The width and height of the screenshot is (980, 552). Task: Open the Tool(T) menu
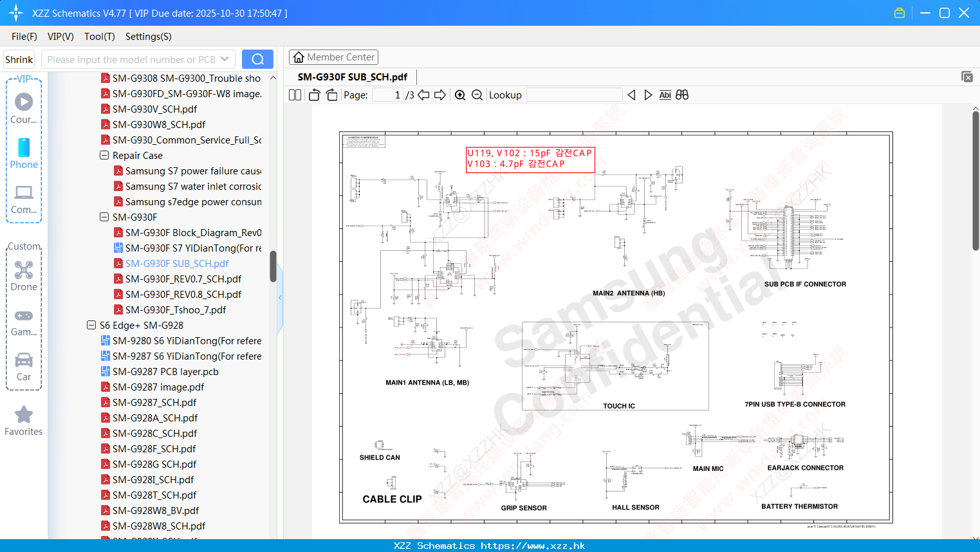[x=100, y=37]
